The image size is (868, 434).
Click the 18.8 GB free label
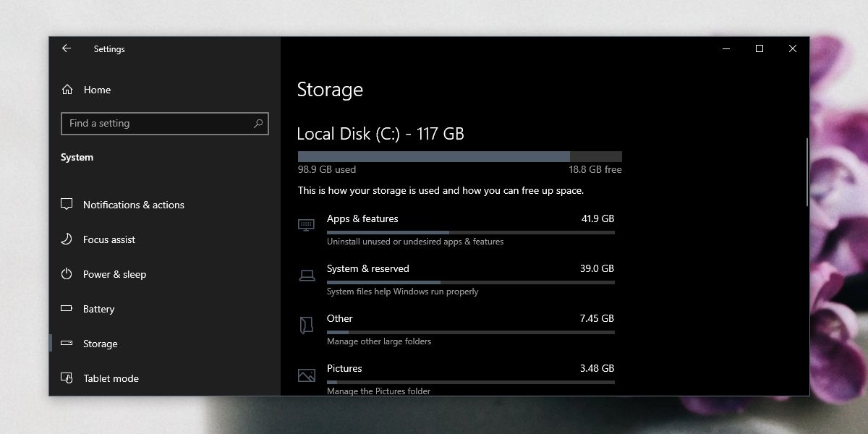[595, 169]
